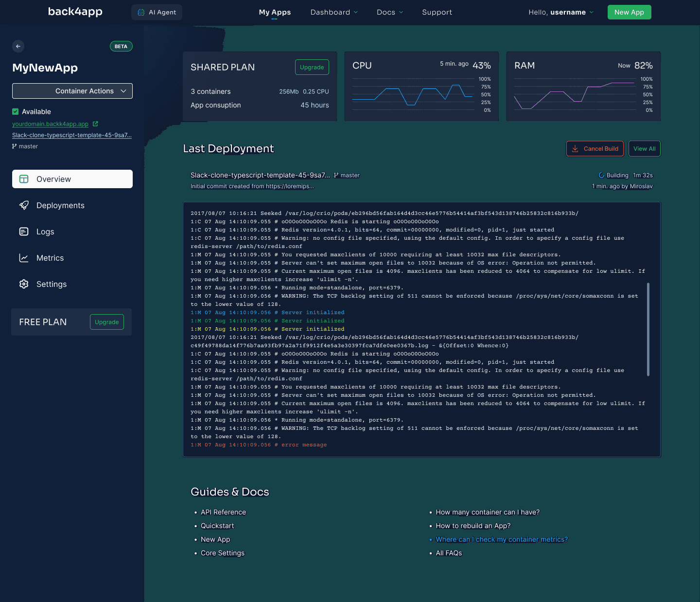Click the Metrics chart icon
Screen dimensions: 700x602
pyautogui.click(x=24, y=258)
